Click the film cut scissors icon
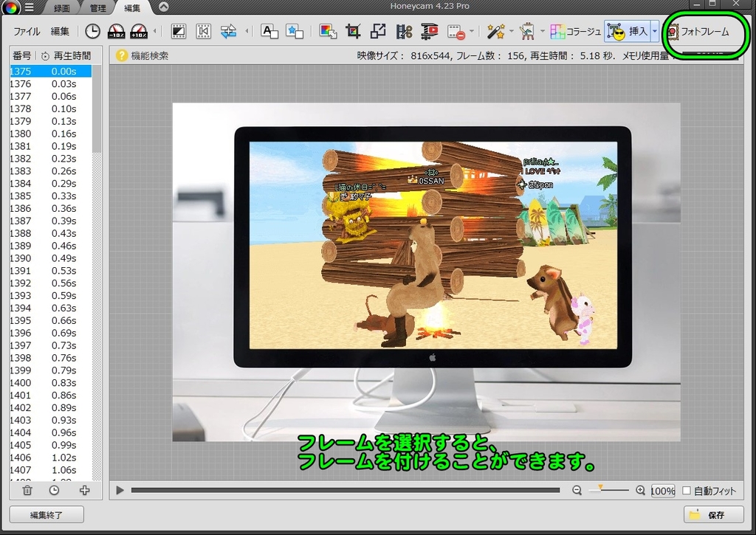 click(404, 31)
